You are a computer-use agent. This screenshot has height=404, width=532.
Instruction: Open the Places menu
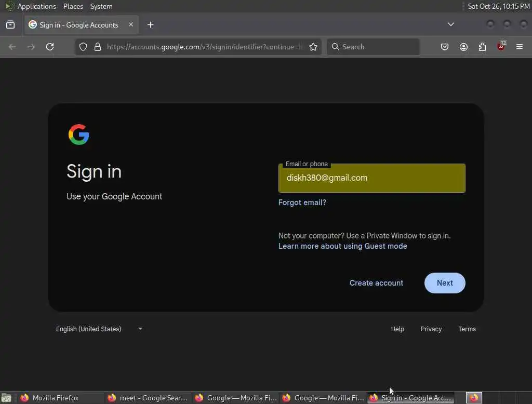73,6
